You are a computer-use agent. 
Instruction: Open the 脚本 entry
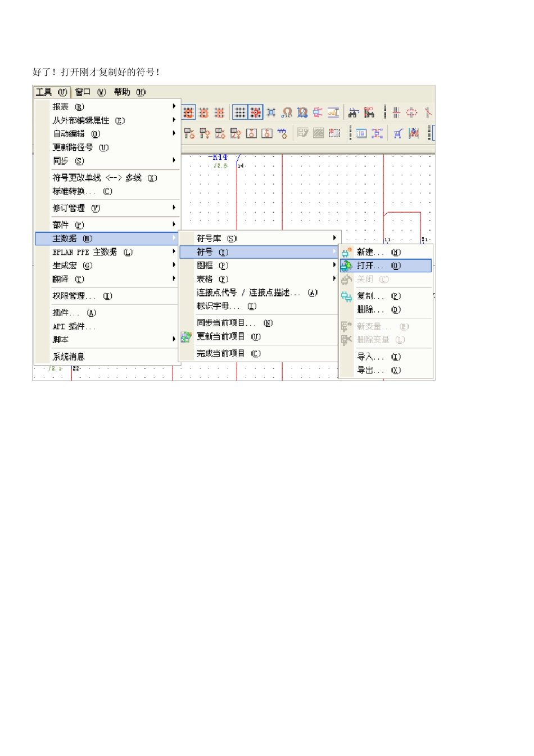pyautogui.click(x=107, y=340)
